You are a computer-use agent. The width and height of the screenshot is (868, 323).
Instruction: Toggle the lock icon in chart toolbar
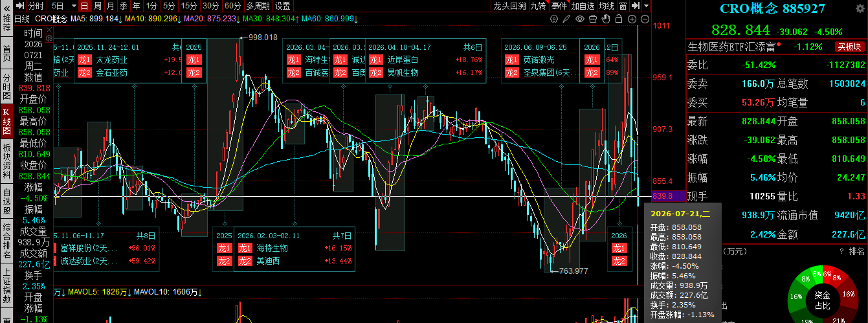click(x=618, y=19)
